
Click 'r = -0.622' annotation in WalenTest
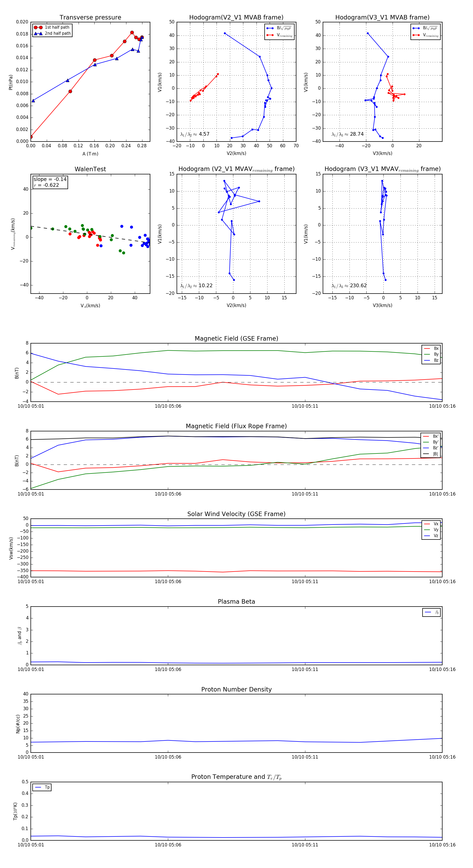click(x=47, y=185)
